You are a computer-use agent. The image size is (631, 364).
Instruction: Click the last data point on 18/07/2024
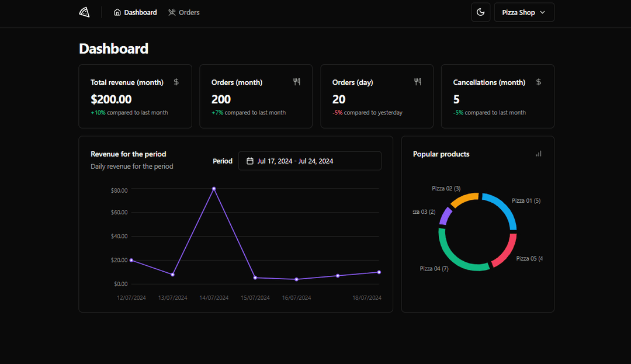(x=379, y=272)
